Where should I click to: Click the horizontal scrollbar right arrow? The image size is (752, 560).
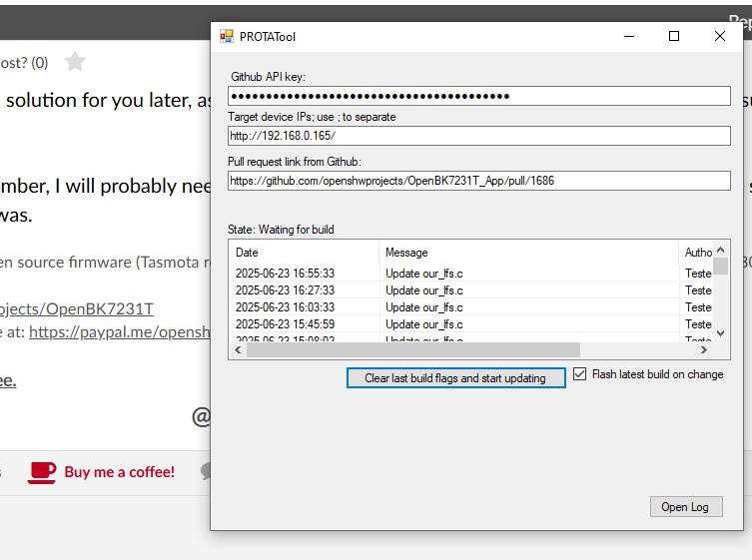coord(703,350)
